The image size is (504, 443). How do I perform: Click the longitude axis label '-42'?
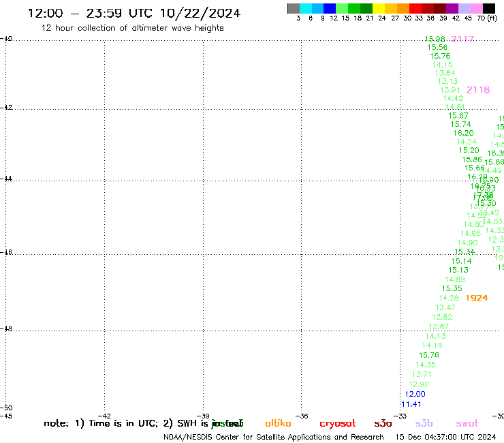pyautogui.click(x=104, y=416)
